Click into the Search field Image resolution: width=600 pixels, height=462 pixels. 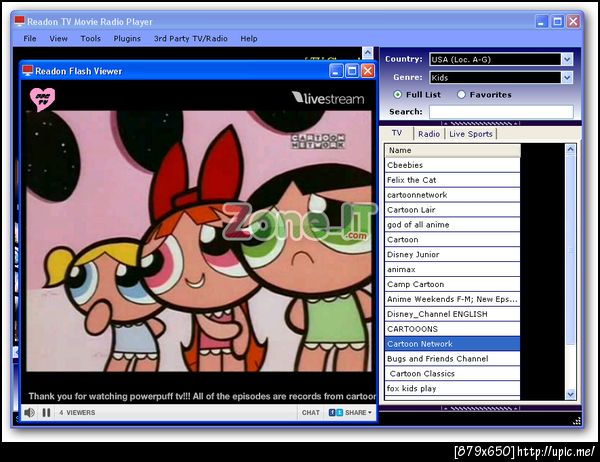501,112
